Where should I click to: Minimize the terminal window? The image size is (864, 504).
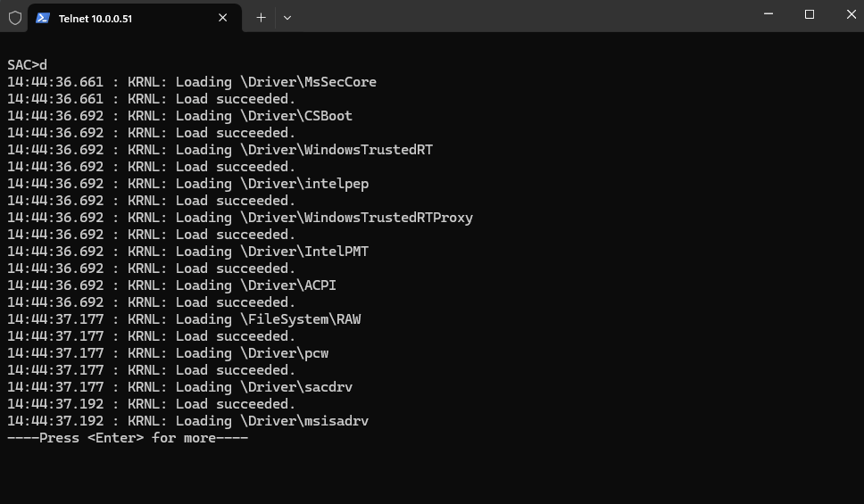[768, 14]
